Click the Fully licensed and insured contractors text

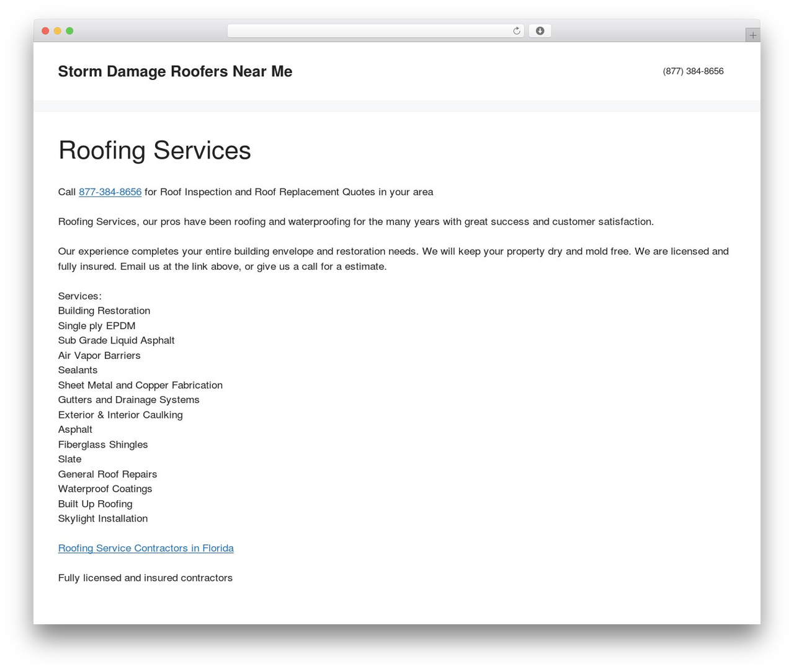coord(145,578)
